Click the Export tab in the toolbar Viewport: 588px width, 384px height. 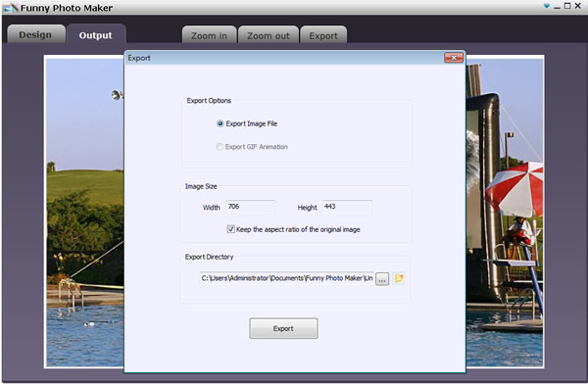[323, 35]
